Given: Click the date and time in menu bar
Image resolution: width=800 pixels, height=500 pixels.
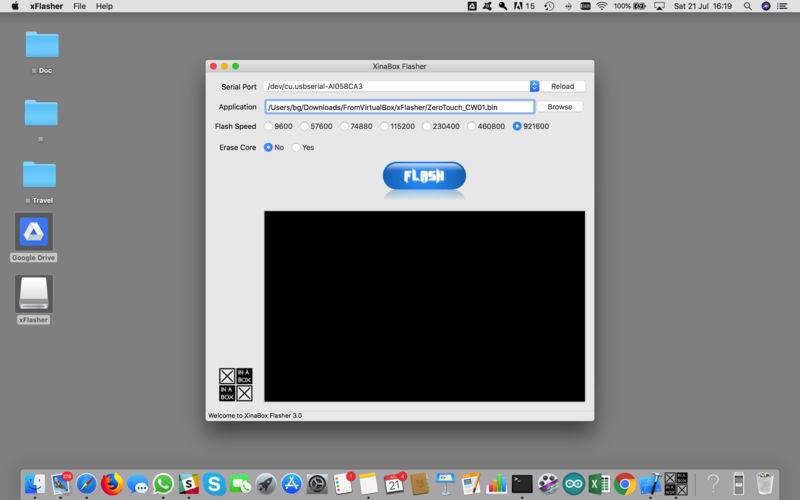Looking at the screenshot, I should (x=703, y=6).
